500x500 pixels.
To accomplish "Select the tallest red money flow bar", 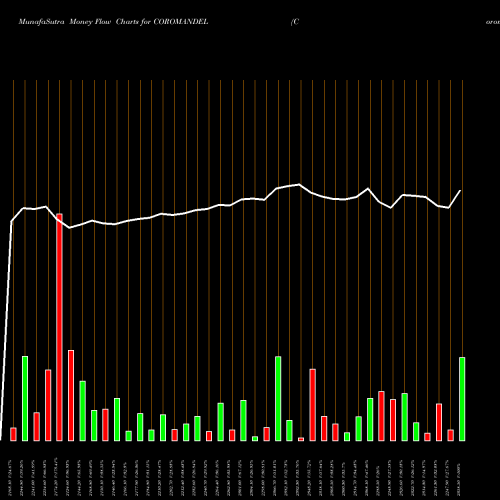I will pyautogui.click(x=60, y=327).
